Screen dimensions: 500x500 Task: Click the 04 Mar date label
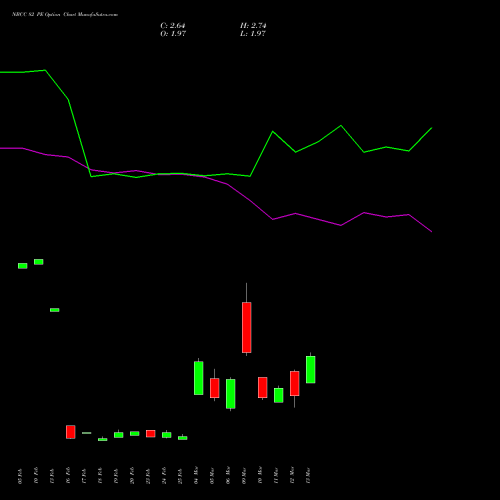pos(196,475)
